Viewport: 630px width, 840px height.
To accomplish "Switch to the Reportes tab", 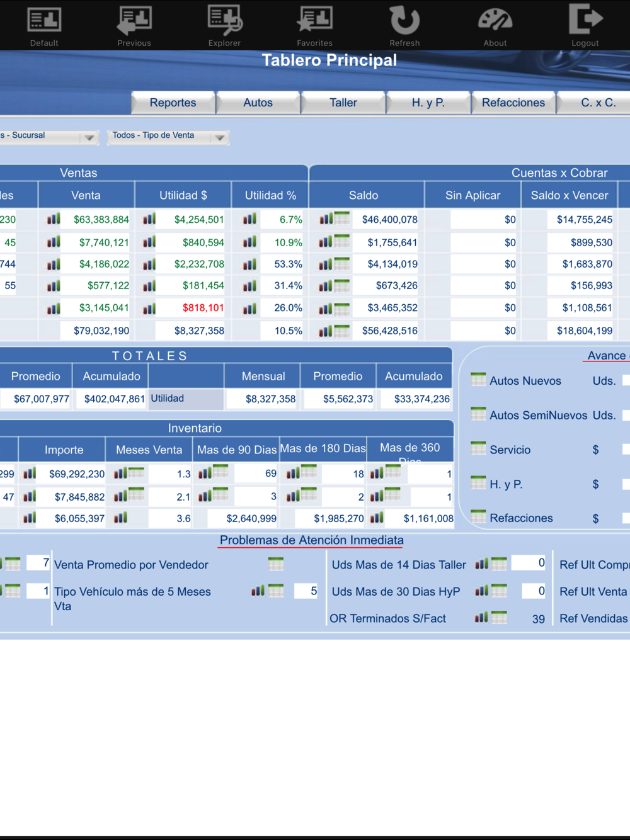I will tap(173, 103).
